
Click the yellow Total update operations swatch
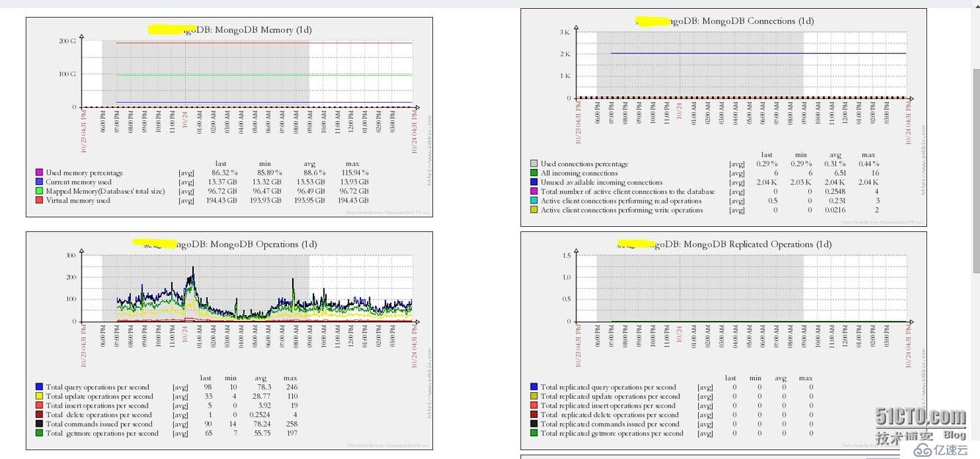click(40, 397)
